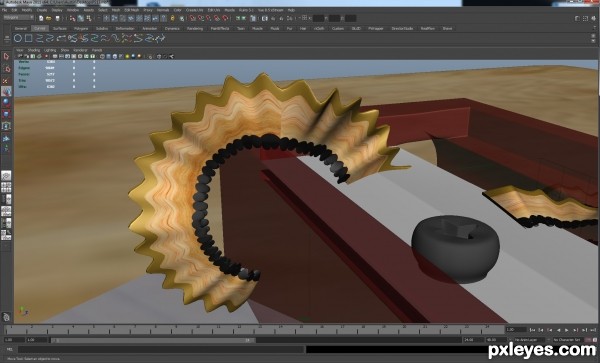
Task: Toggle the Channel Box sidebar icon
Action: click(593, 18)
